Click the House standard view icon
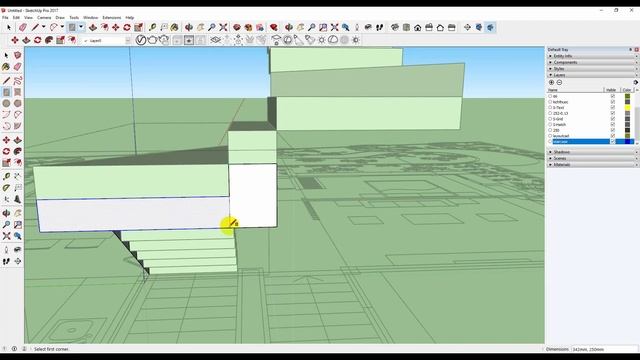Screen dimensions: 640x360 point(418,27)
